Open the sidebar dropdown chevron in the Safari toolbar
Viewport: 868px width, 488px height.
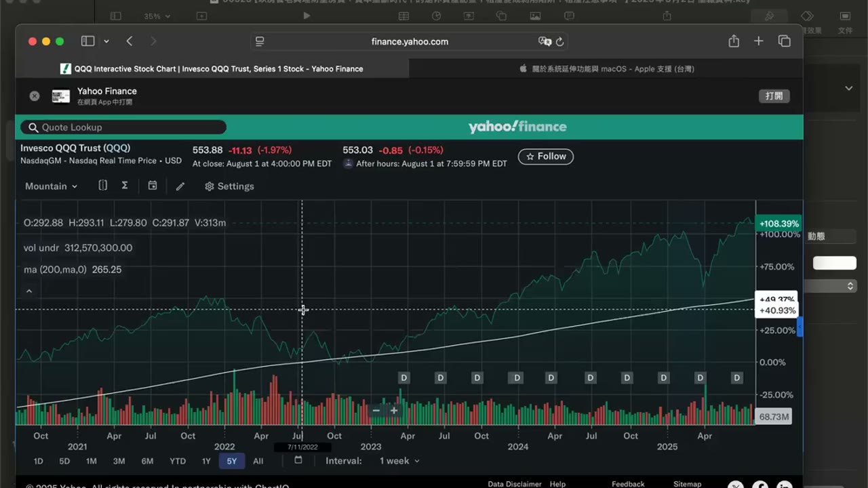click(106, 41)
